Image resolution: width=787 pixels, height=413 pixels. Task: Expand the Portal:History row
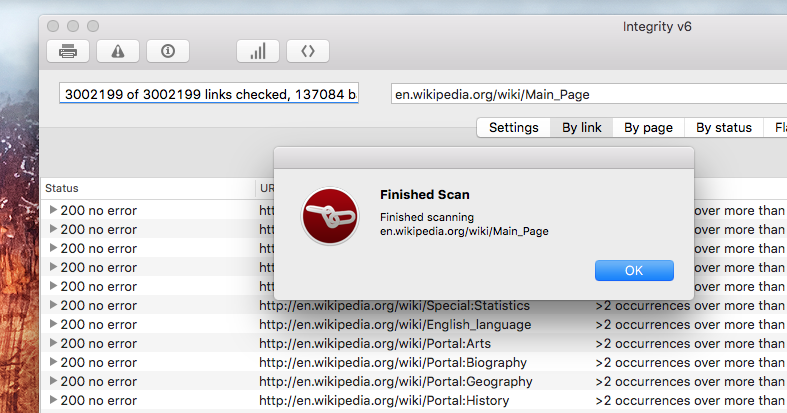coord(53,400)
